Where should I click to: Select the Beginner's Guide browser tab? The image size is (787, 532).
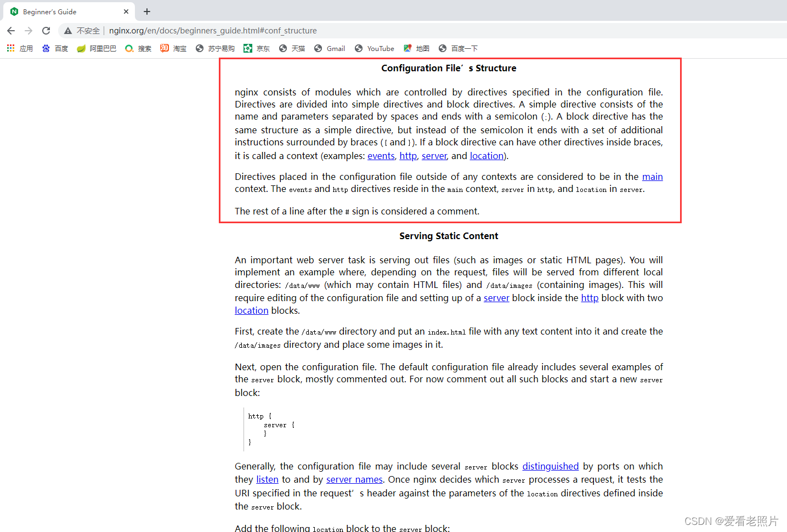coord(70,12)
